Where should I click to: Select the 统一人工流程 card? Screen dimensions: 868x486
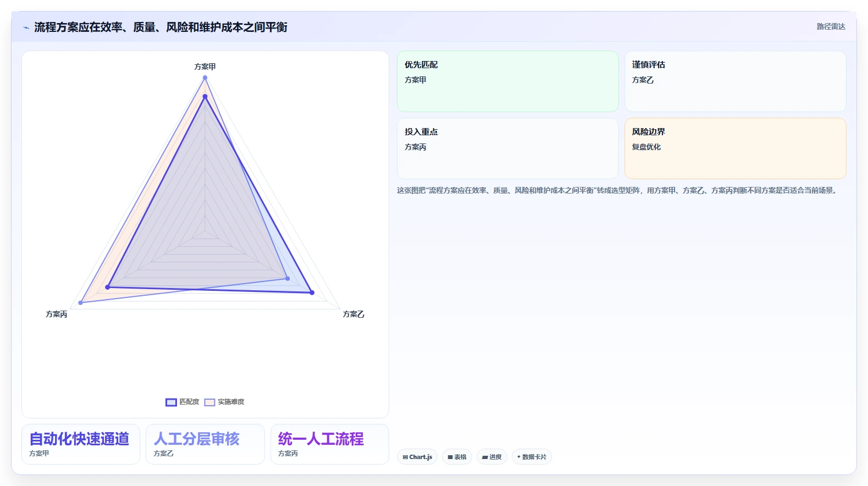click(x=330, y=444)
